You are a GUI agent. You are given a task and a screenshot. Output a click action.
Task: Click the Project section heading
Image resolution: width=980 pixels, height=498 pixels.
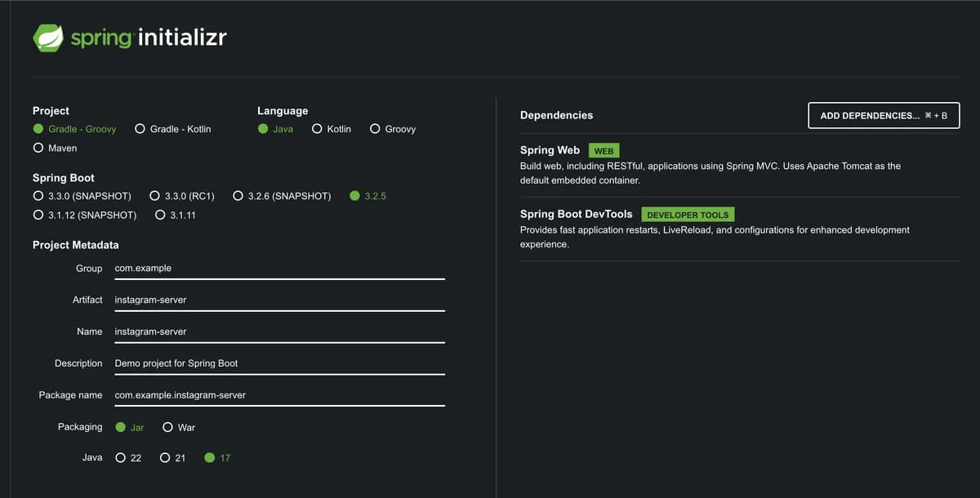coord(51,111)
